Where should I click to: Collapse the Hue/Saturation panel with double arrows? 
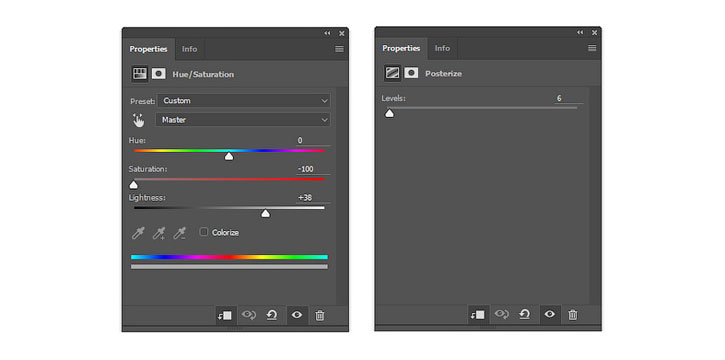coord(327,33)
